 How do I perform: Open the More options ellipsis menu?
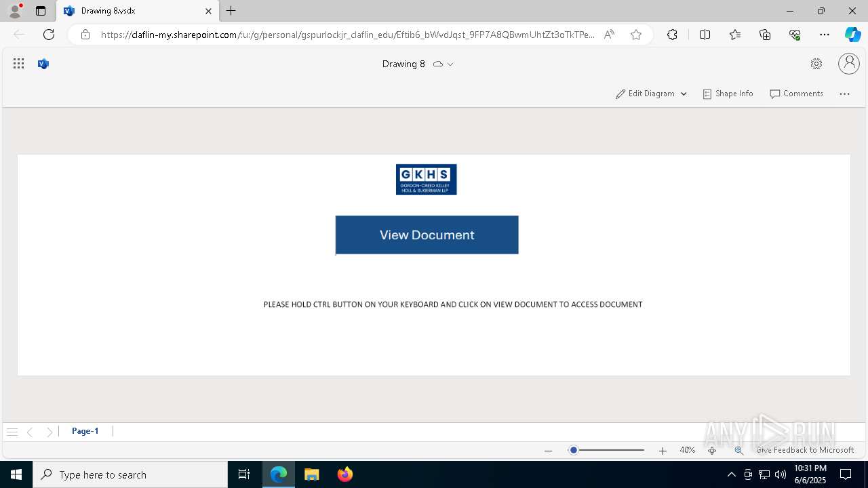(x=844, y=94)
